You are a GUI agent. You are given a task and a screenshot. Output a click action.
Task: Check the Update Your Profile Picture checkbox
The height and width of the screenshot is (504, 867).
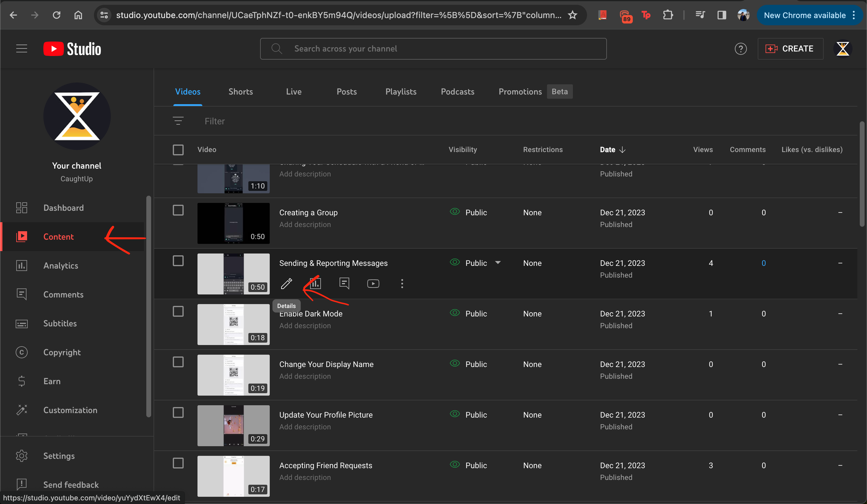(178, 412)
